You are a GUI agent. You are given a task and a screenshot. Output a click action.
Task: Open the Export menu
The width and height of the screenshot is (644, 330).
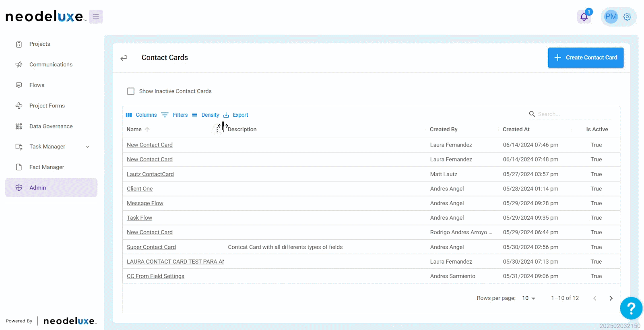tap(236, 115)
